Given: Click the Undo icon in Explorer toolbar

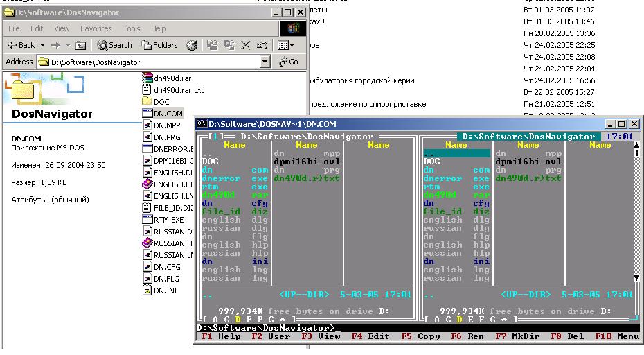Looking at the screenshot, I should 262,45.
